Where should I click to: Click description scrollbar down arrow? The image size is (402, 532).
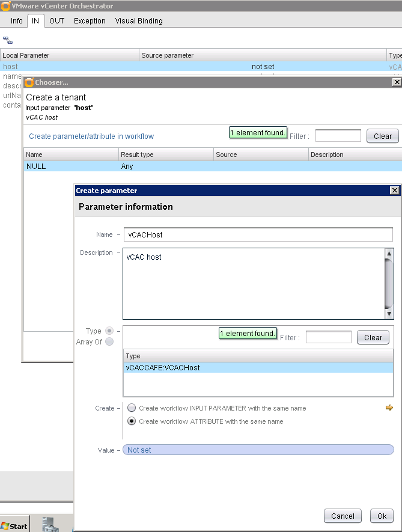click(x=389, y=314)
